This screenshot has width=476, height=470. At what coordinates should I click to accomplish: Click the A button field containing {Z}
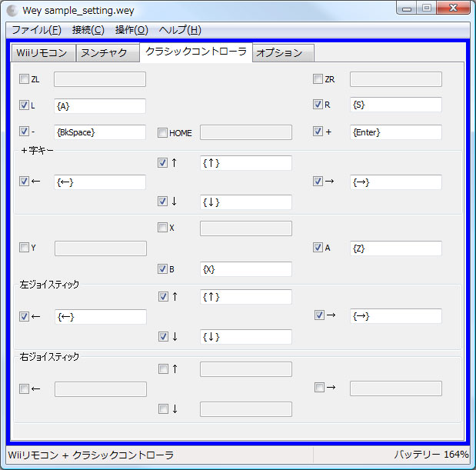click(396, 248)
